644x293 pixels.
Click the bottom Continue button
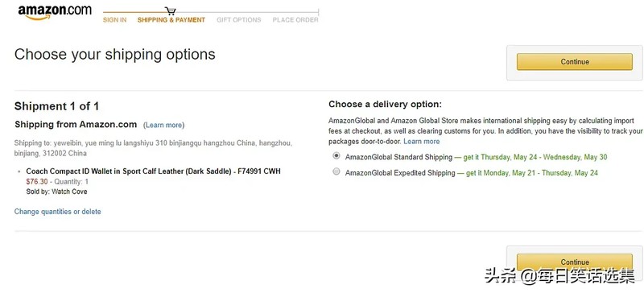pyautogui.click(x=574, y=262)
